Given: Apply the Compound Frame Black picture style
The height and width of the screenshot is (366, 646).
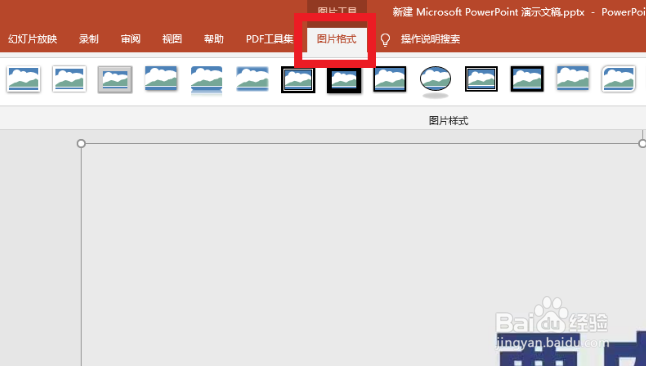Looking at the screenshot, I should [481, 79].
